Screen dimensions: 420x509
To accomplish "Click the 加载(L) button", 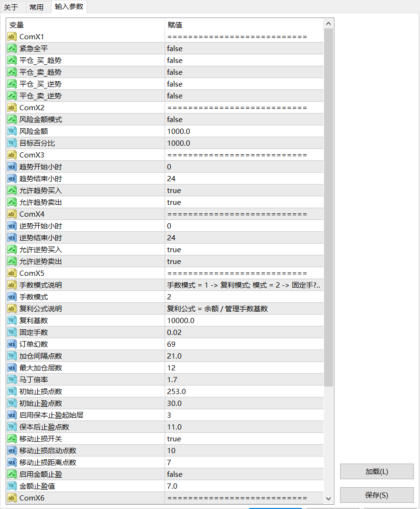I will tap(376, 472).
